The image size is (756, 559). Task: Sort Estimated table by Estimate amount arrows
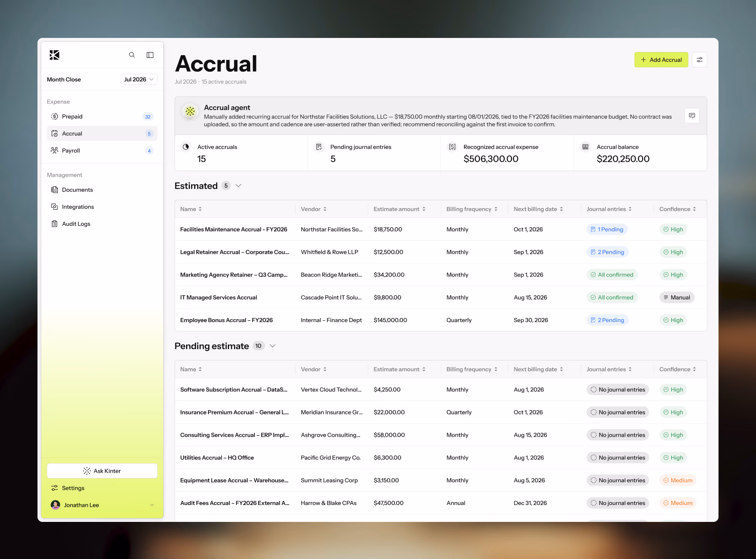424,209
